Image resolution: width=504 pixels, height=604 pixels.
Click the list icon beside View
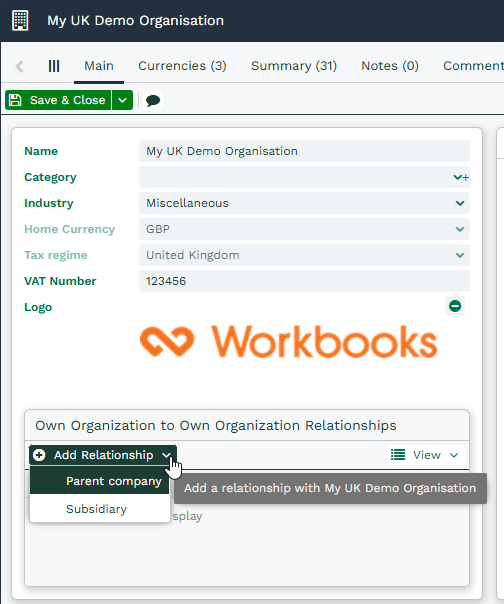(x=398, y=455)
